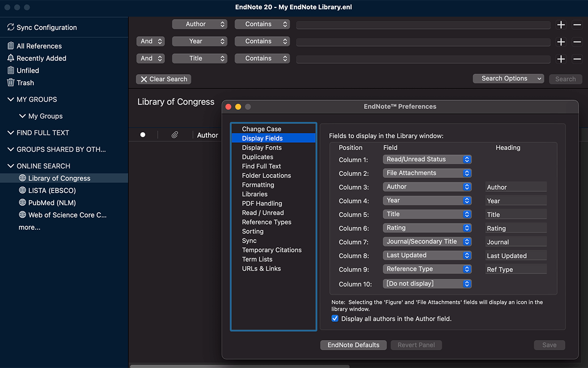Click the globe icon beside Web of Science

coord(22,215)
